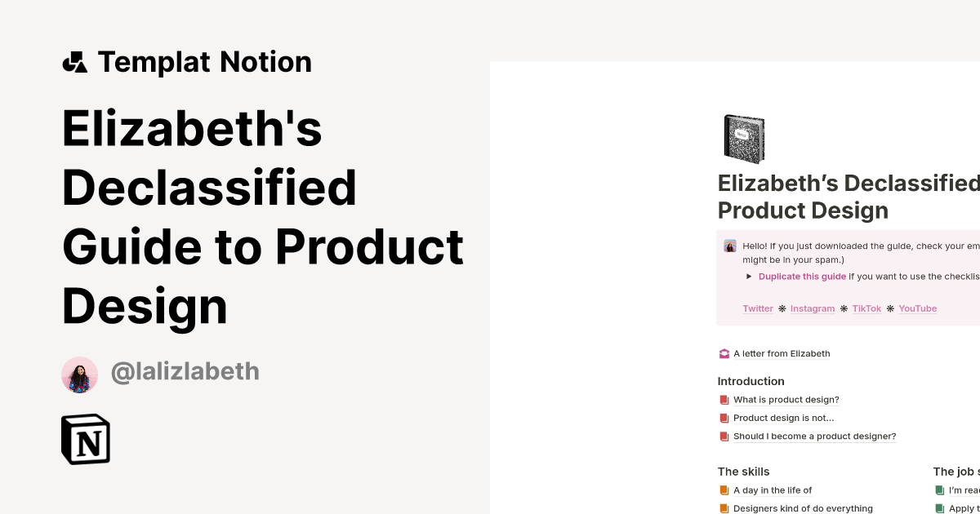The image size is (980, 514).
Task: Visit the YouTube link
Action: pos(917,308)
